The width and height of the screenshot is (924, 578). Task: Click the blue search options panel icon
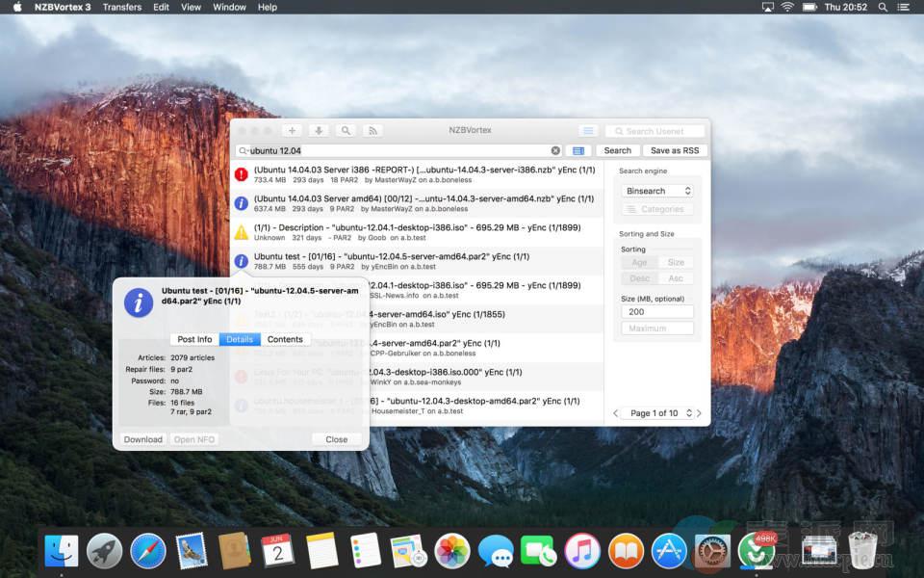(577, 151)
